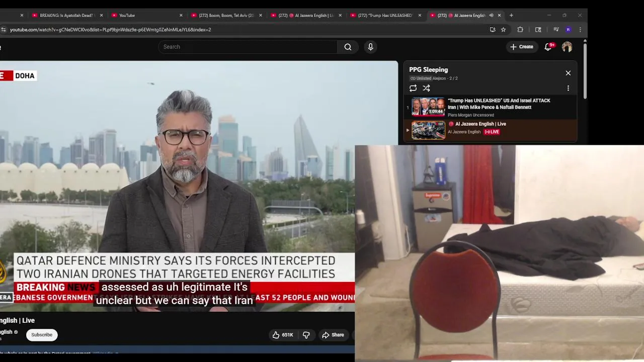Bookmark this page with the star icon
The image size is (644, 362).
(x=503, y=30)
